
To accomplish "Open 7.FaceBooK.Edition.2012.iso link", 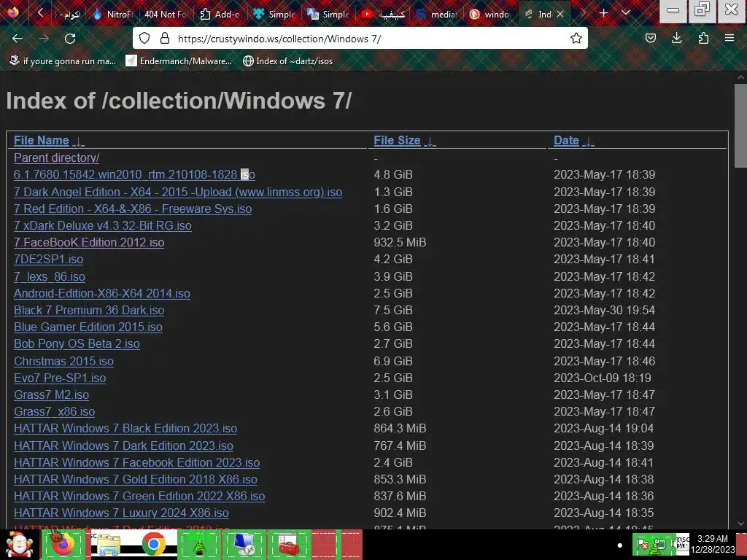I will click(x=88, y=242).
